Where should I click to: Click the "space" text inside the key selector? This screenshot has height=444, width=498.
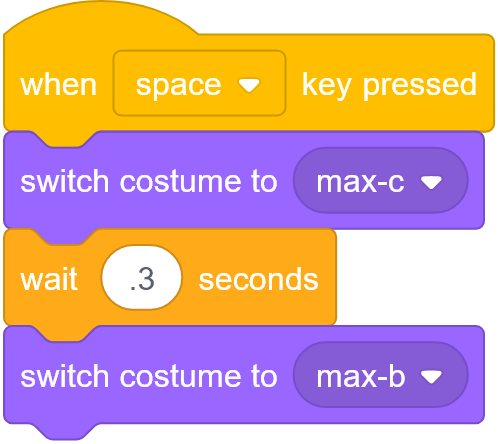(179, 86)
